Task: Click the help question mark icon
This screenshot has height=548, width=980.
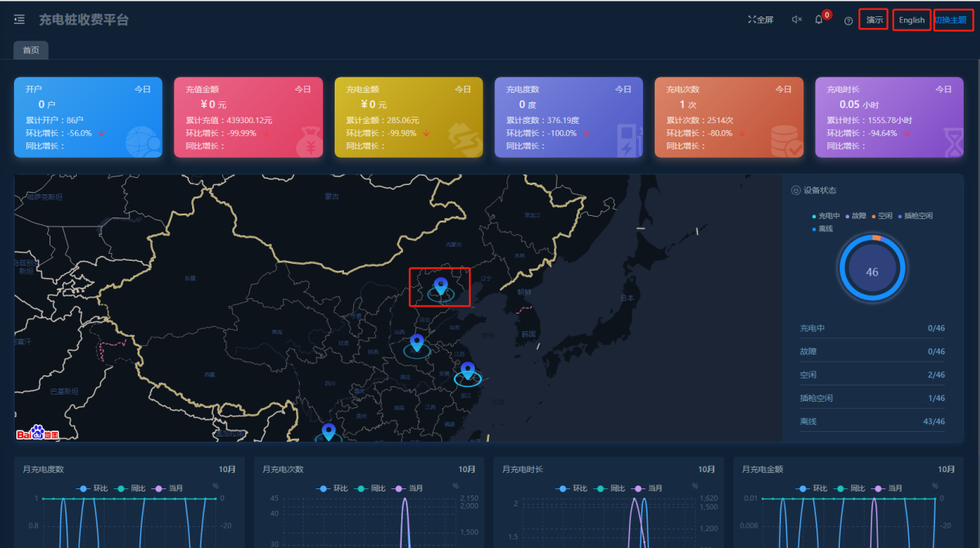Action: click(x=848, y=21)
